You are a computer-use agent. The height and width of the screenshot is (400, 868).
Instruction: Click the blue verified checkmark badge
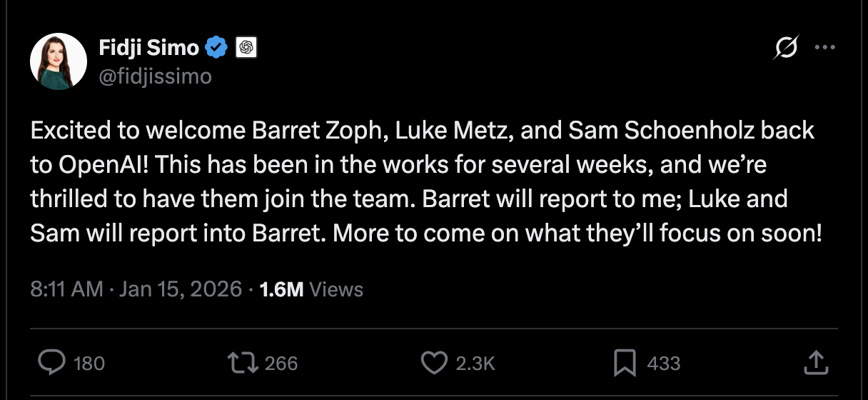[216, 49]
